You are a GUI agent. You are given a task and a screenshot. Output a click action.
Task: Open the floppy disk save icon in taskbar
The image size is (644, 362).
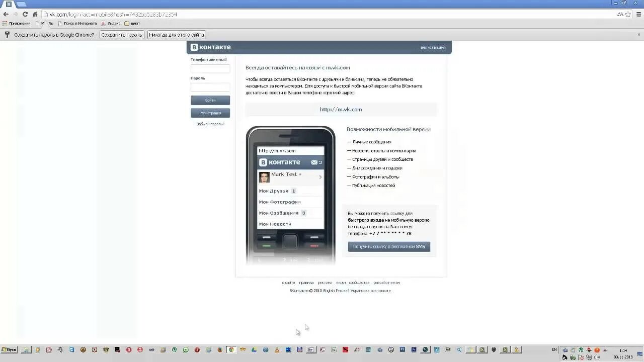(299, 350)
